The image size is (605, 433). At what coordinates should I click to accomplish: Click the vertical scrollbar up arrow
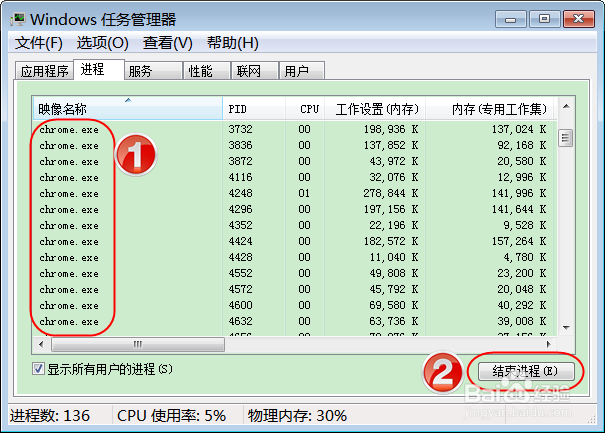point(566,107)
